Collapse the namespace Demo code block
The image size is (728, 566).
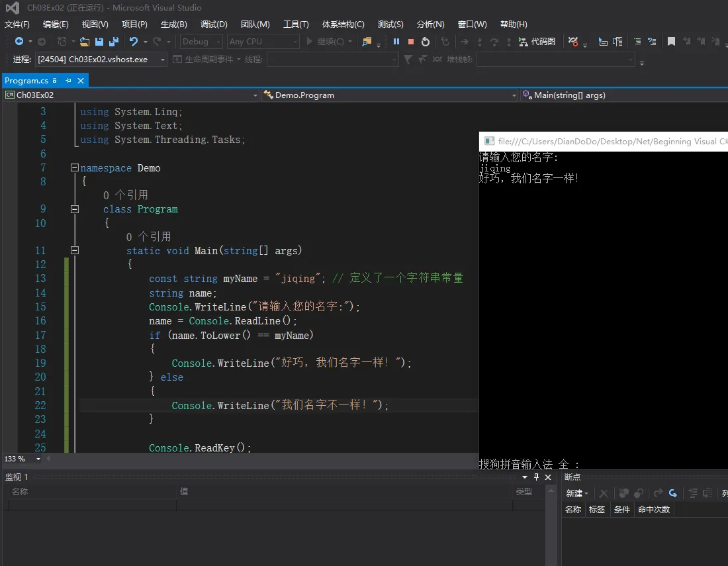(x=74, y=168)
